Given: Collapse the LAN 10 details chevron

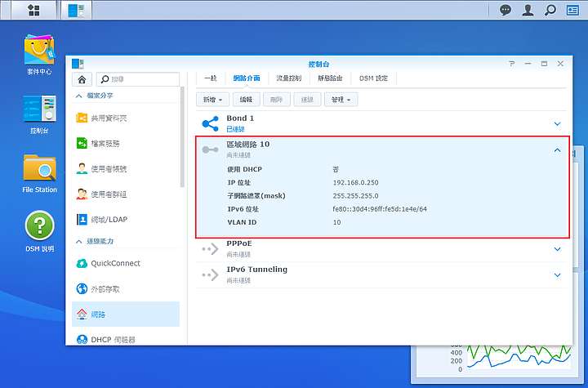Looking at the screenshot, I should 557,150.
